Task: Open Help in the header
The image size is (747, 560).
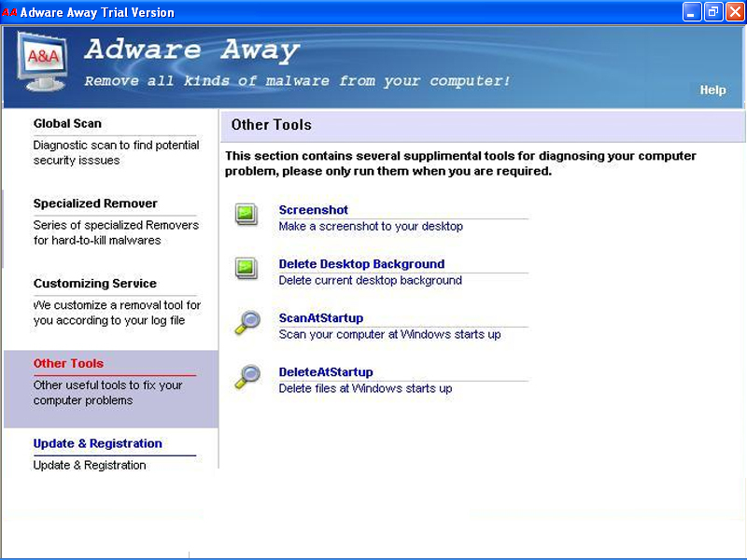Action: (712, 90)
